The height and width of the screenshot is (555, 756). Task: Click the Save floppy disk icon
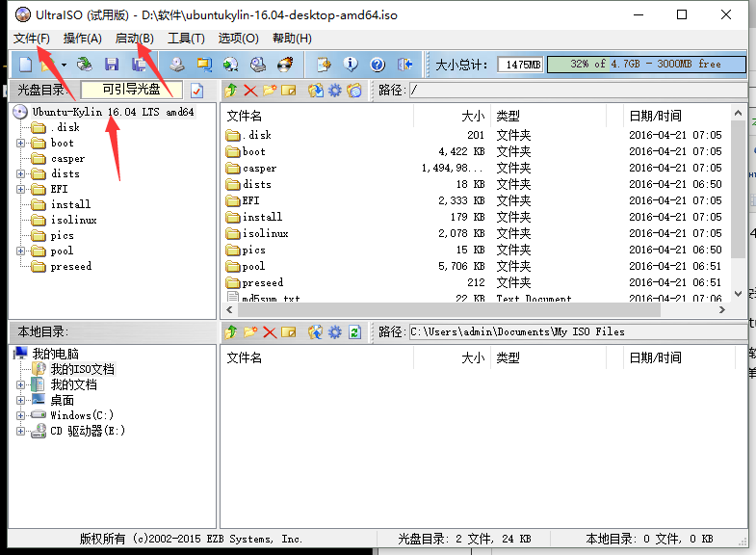(112, 65)
